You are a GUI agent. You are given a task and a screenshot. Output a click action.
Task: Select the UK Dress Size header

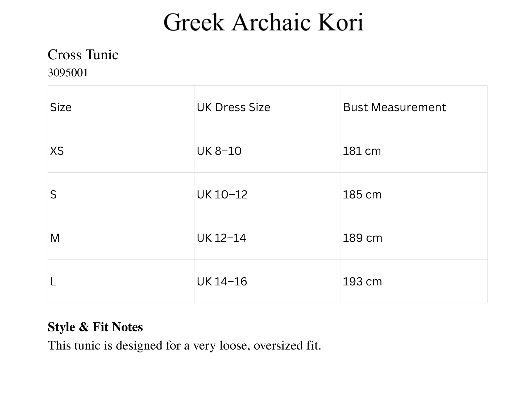coord(233,107)
